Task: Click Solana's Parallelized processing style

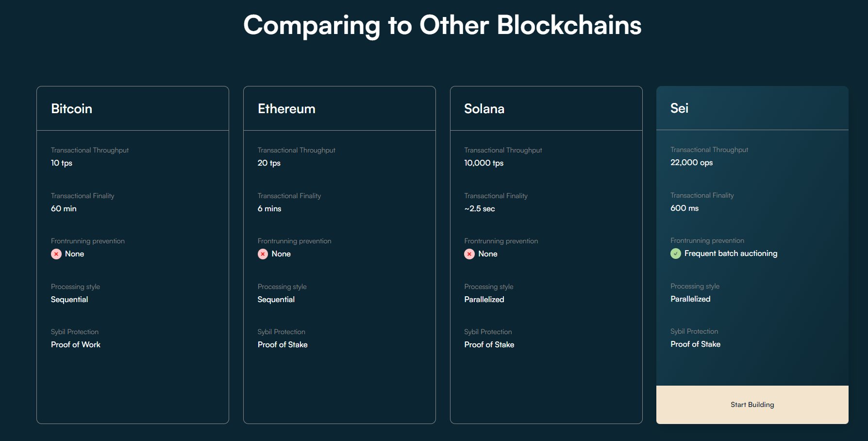Action: point(484,300)
